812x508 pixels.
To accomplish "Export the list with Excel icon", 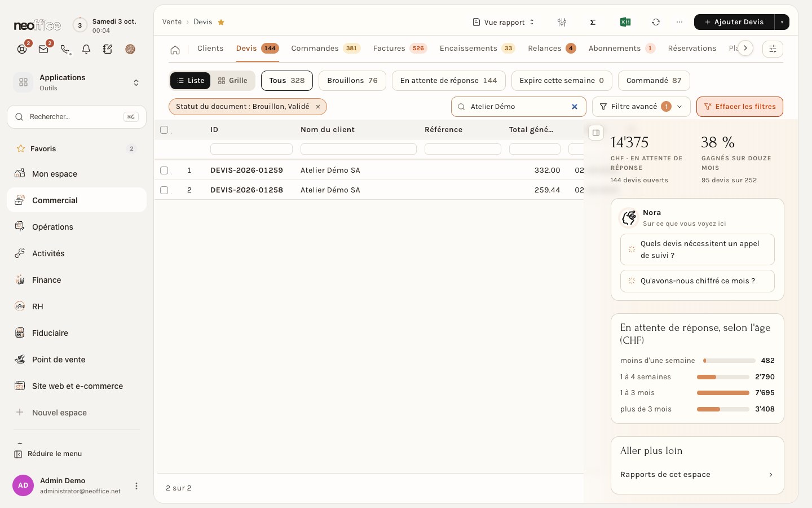I will pos(625,22).
